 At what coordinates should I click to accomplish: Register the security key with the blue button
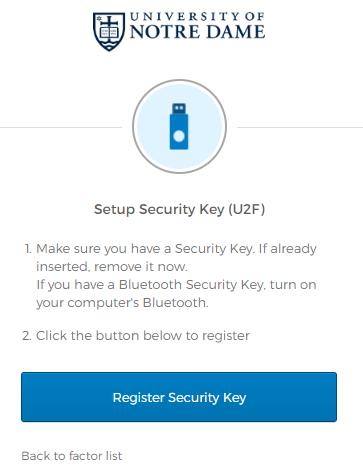(x=179, y=397)
